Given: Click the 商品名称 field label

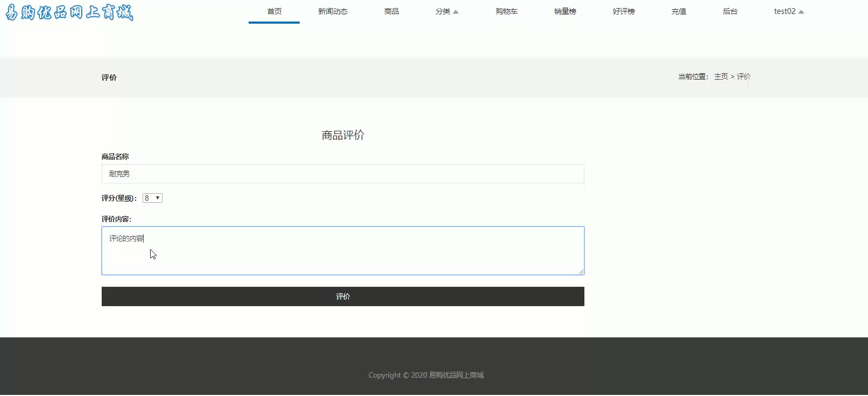Looking at the screenshot, I should pyautogui.click(x=115, y=157).
